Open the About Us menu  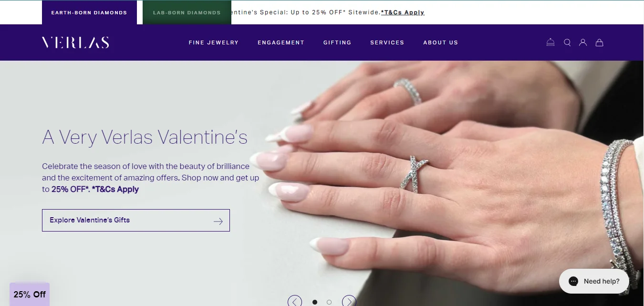441,42
